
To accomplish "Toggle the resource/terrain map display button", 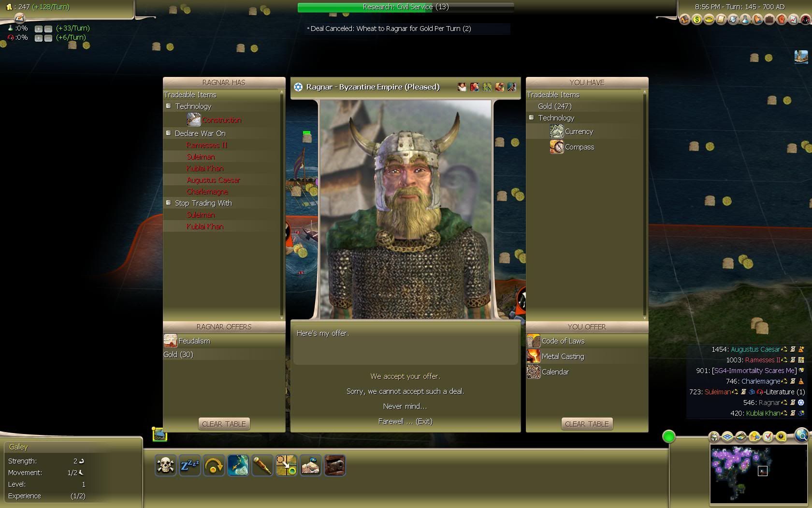I will (741, 437).
